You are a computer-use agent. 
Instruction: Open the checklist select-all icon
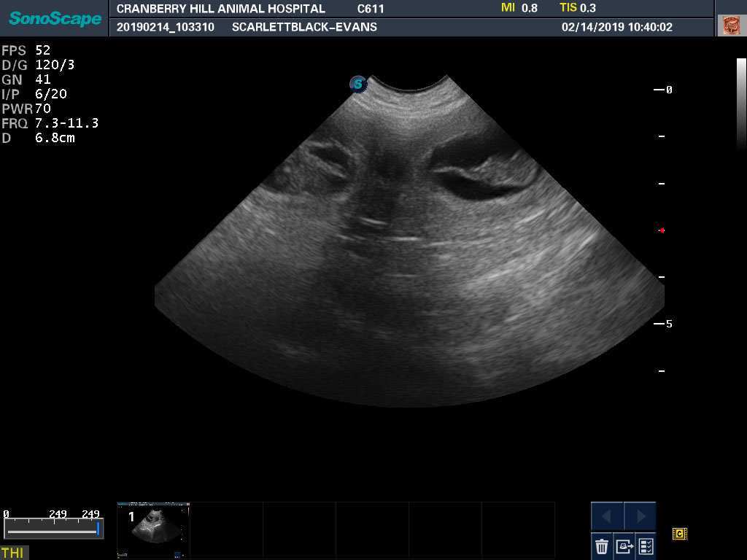tap(646, 545)
